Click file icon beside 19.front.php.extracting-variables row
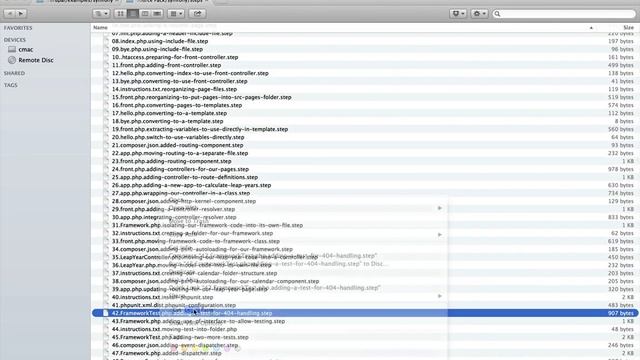 106,129
